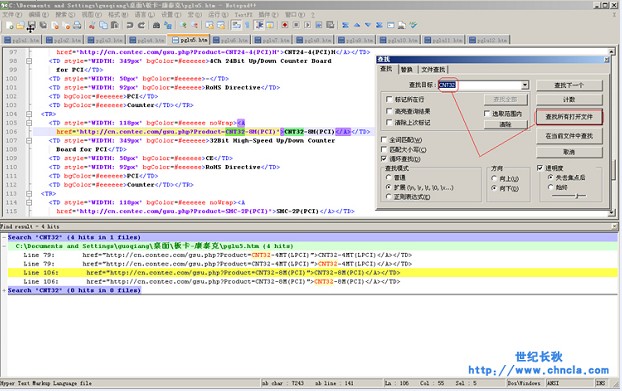
Task: Collapse the fold marker at line 113
Action: 29,194
